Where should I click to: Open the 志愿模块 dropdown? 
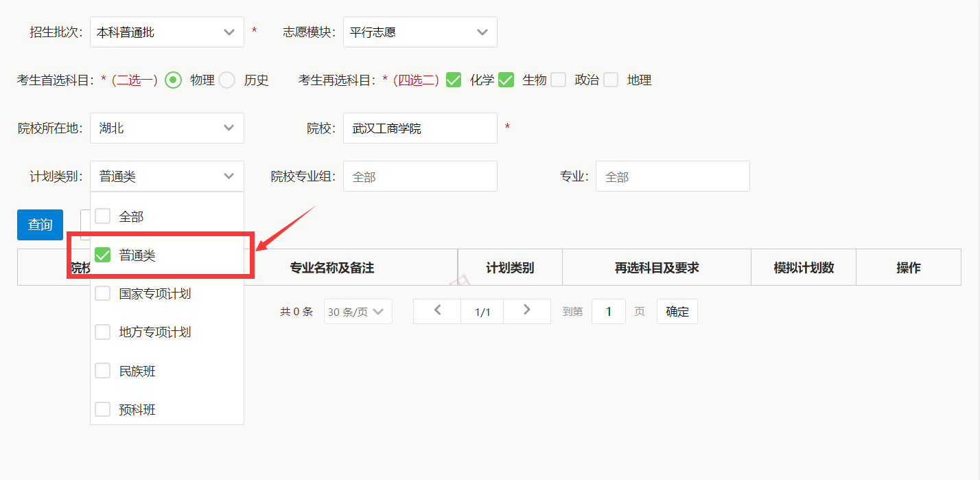click(x=419, y=32)
